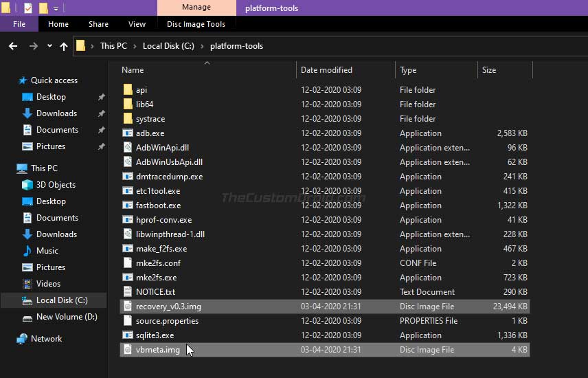Click the hprof-conv.exe application icon
This screenshot has height=378, width=588.
[128, 220]
